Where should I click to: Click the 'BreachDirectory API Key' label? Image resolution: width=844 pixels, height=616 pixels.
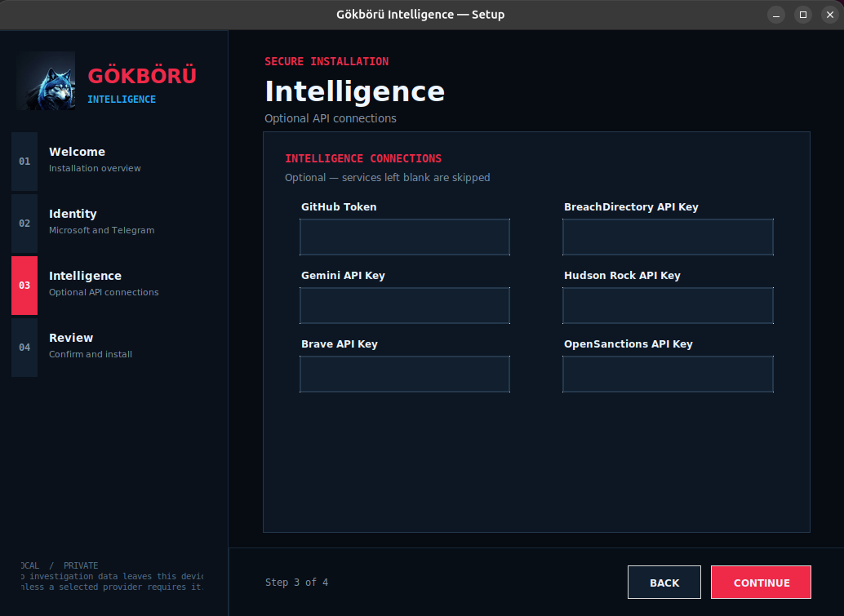click(x=631, y=206)
